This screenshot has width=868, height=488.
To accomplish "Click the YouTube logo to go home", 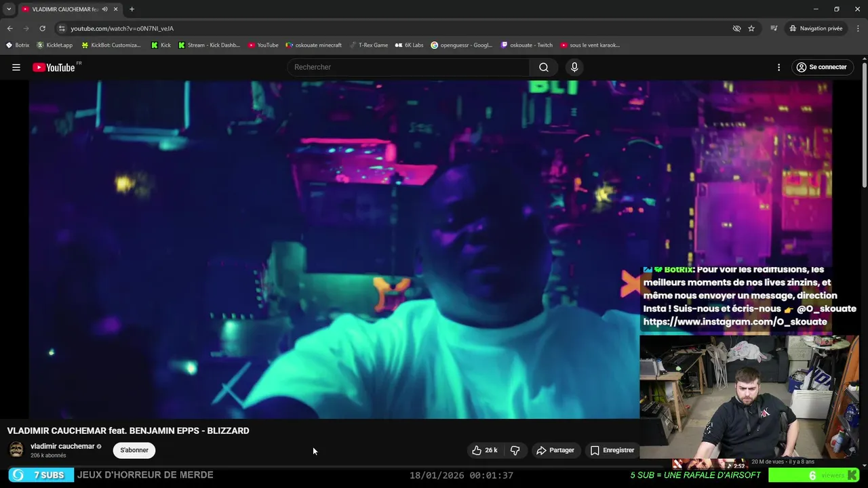I will pyautogui.click(x=54, y=67).
